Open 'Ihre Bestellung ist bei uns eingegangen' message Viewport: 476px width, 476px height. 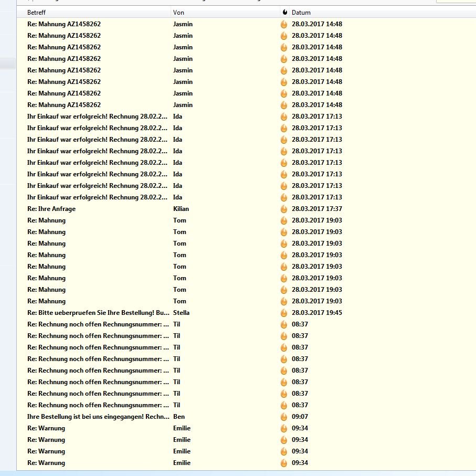(98, 417)
